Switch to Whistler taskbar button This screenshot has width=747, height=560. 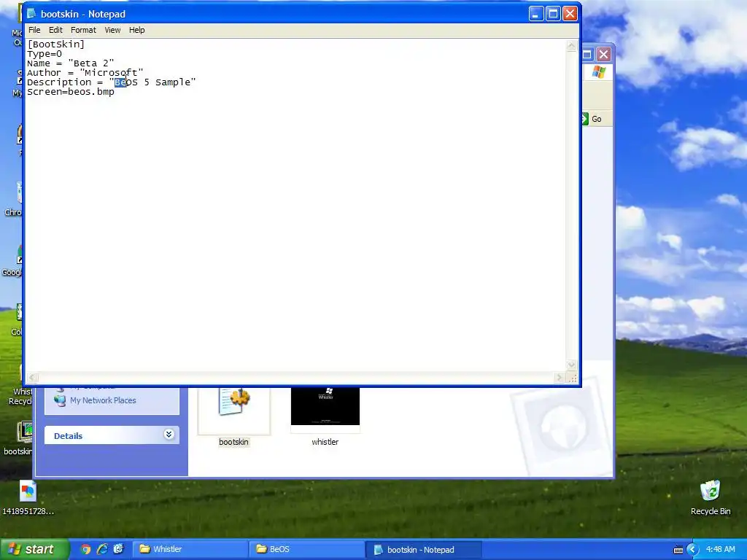(190, 550)
